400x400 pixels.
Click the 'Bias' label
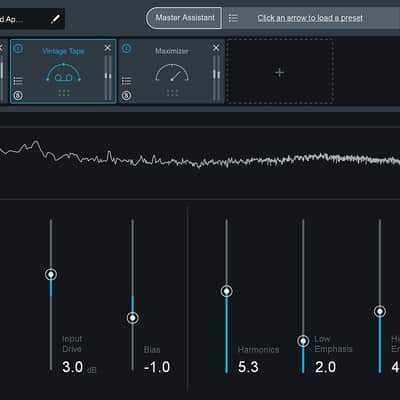coord(152,349)
